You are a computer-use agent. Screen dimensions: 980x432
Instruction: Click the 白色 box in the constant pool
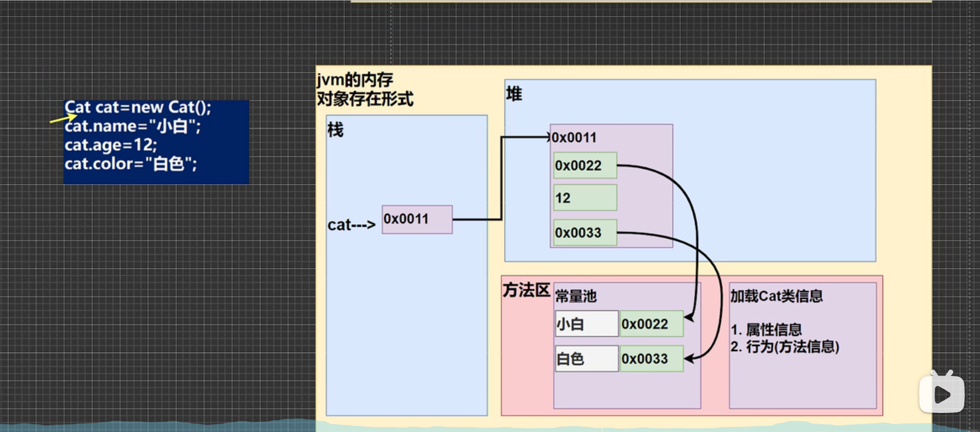[x=586, y=359]
